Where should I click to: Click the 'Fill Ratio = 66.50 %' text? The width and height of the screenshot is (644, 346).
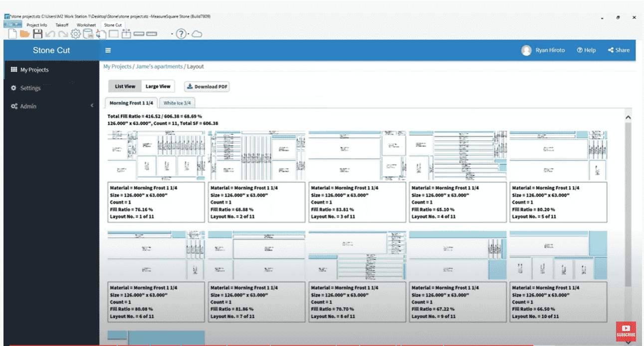pos(533,309)
